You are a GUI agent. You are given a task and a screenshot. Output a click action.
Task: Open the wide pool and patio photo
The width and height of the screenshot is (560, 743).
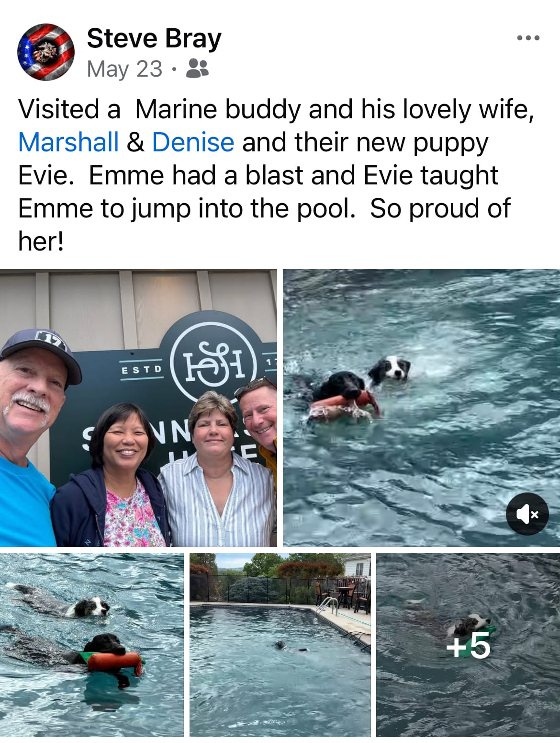(x=280, y=645)
